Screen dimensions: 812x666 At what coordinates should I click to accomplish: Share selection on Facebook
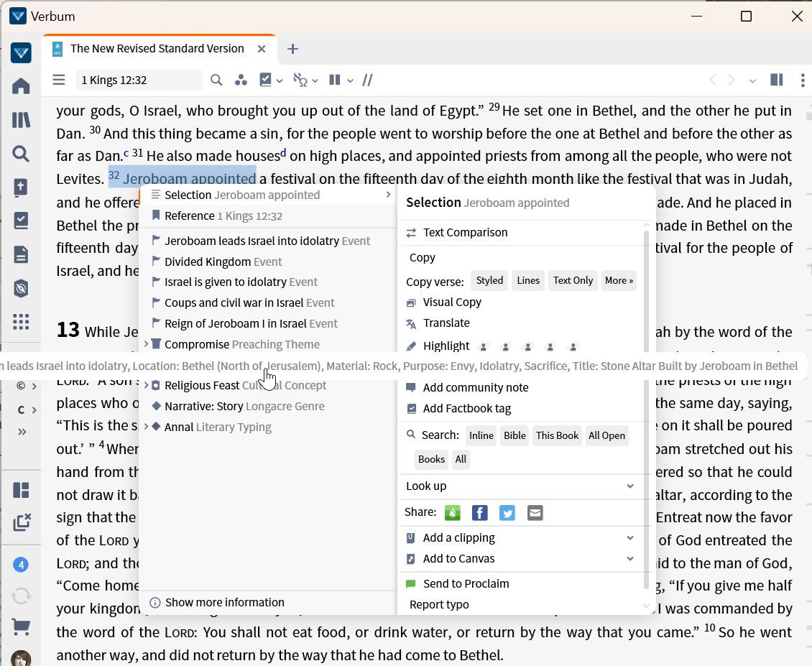point(479,513)
